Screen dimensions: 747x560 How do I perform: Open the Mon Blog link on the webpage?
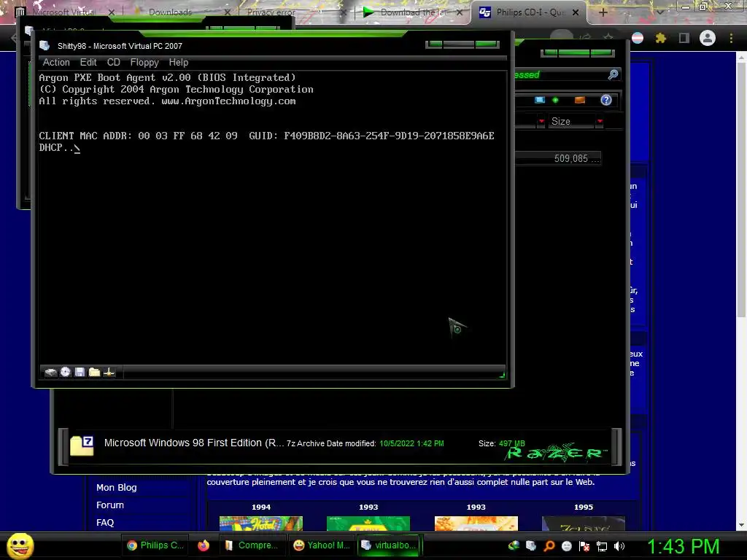coord(116,488)
